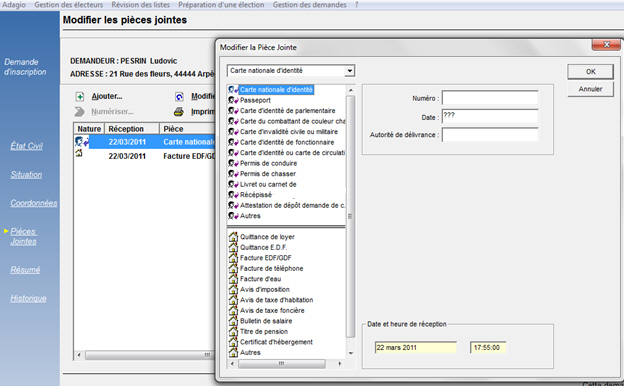Click the Numériser arrow icon
The width and height of the screenshot is (624, 386).
click(x=80, y=112)
